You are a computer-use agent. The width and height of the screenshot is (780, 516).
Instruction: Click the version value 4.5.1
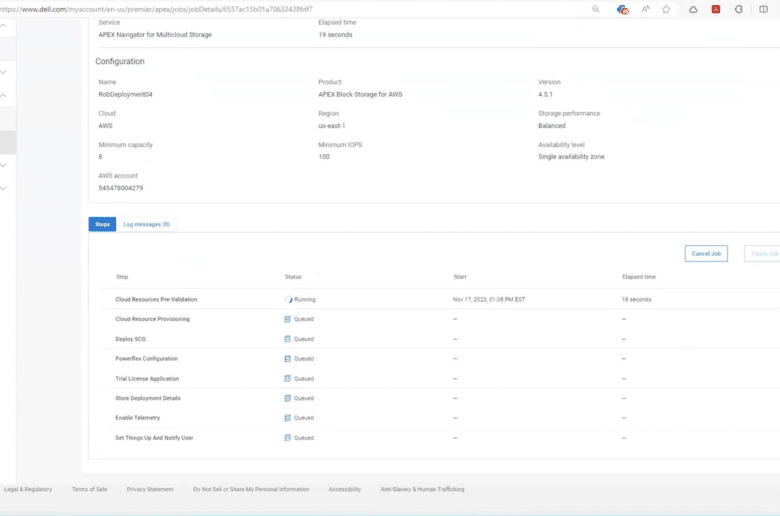[x=545, y=95]
